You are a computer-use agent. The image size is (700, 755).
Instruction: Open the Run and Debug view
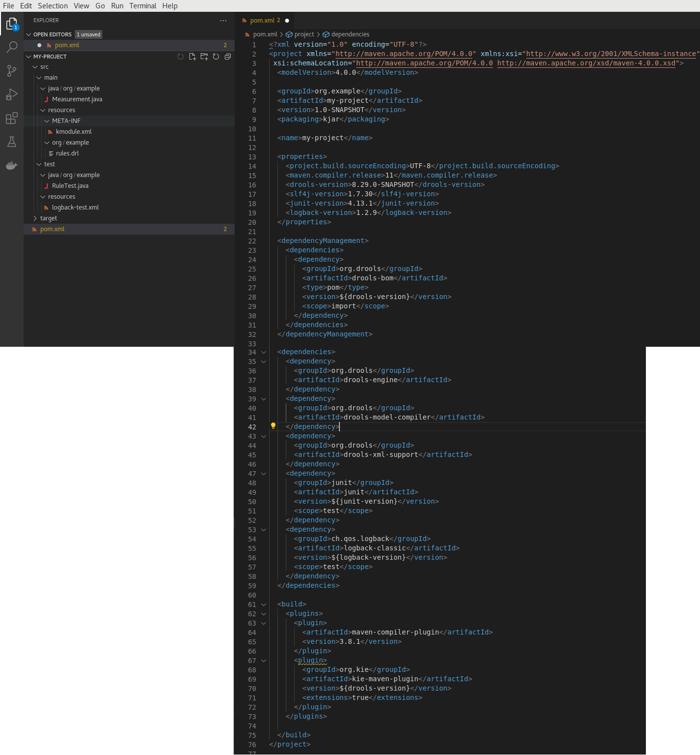click(12, 94)
